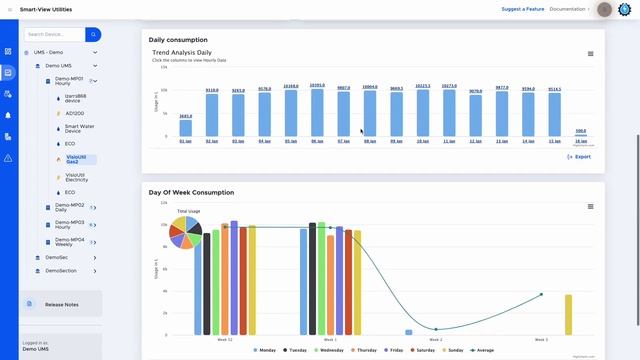Click the globe icon beside UMS - Demo

click(x=27, y=53)
